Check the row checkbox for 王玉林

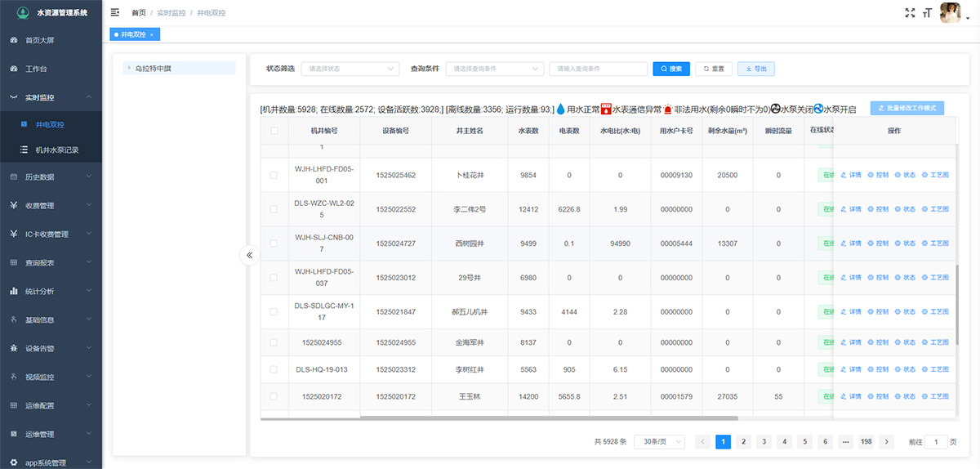click(274, 396)
